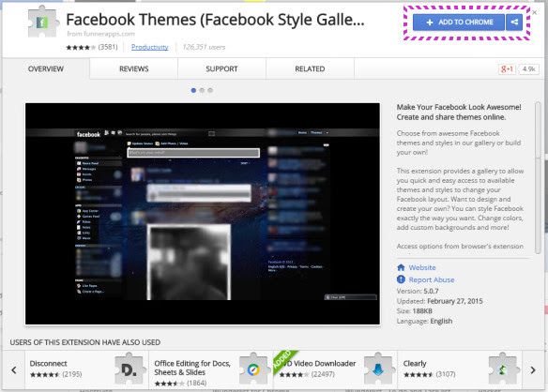Show previous related extensions with left arrow
This screenshot has width=548, height=392.
click(x=14, y=370)
